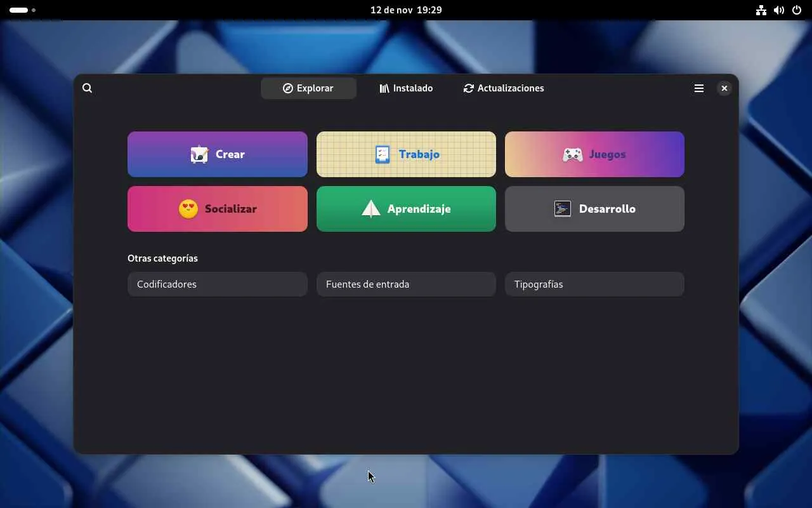Image resolution: width=812 pixels, height=508 pixels.
Task: Open the Juegos category card
Action: tap(594, 154)
